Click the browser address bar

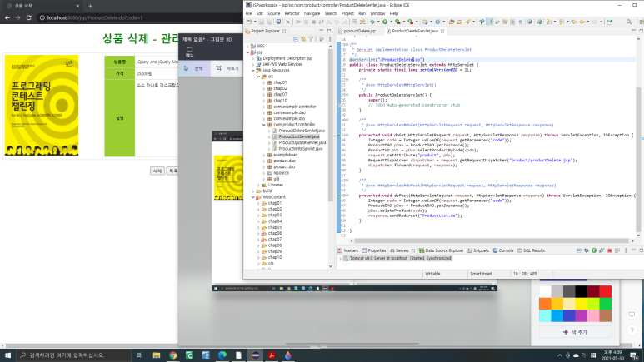pyautogui.click(x=140, y=17)
